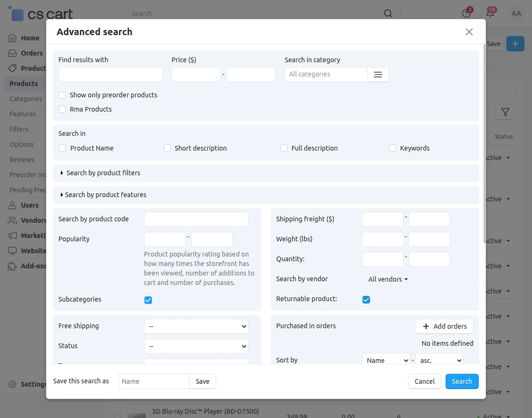
Task: Open the notifications bell icon
Action: [x=490, y=13]
